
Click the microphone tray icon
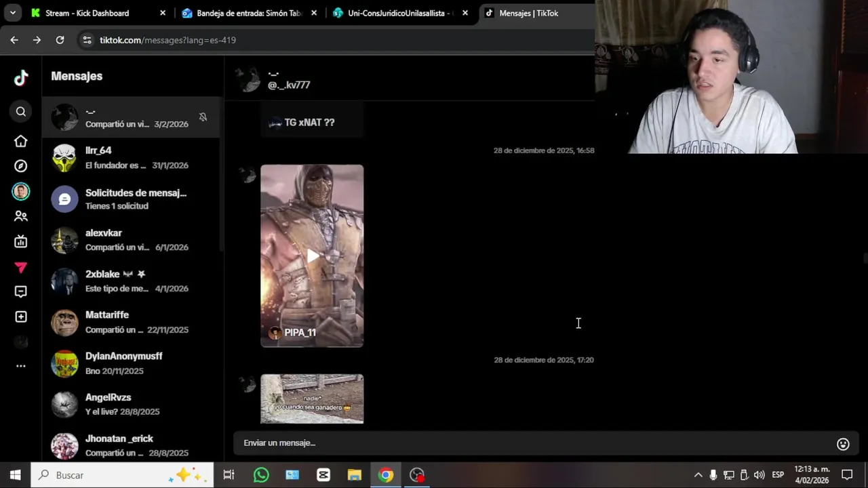[x=713, y=475]
